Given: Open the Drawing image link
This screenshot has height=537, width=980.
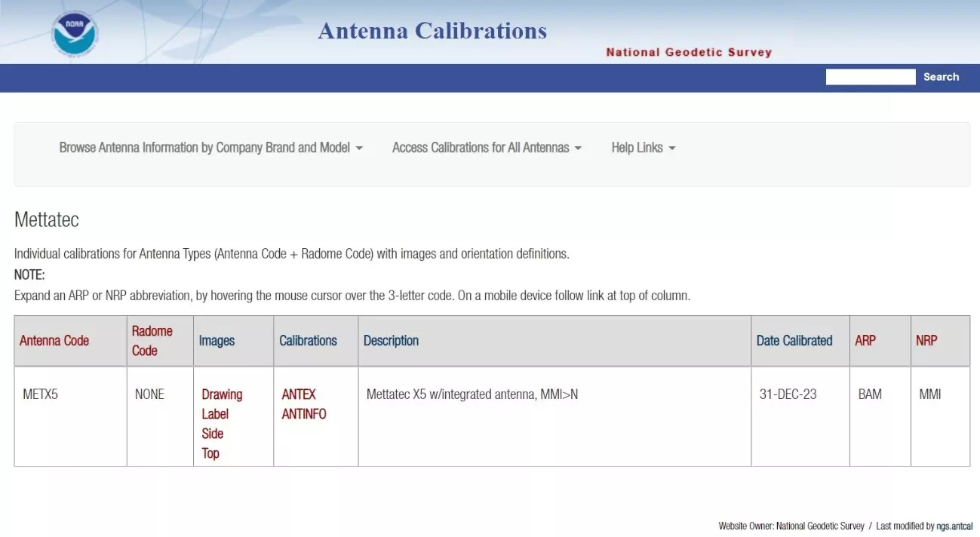Looking at the screenshot, I should click(x=222, y=394).
